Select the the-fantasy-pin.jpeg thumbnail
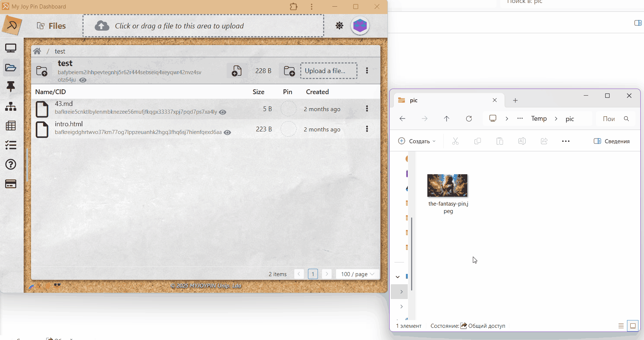Screen dimensions: 644x340 click(x=447, y=186)
